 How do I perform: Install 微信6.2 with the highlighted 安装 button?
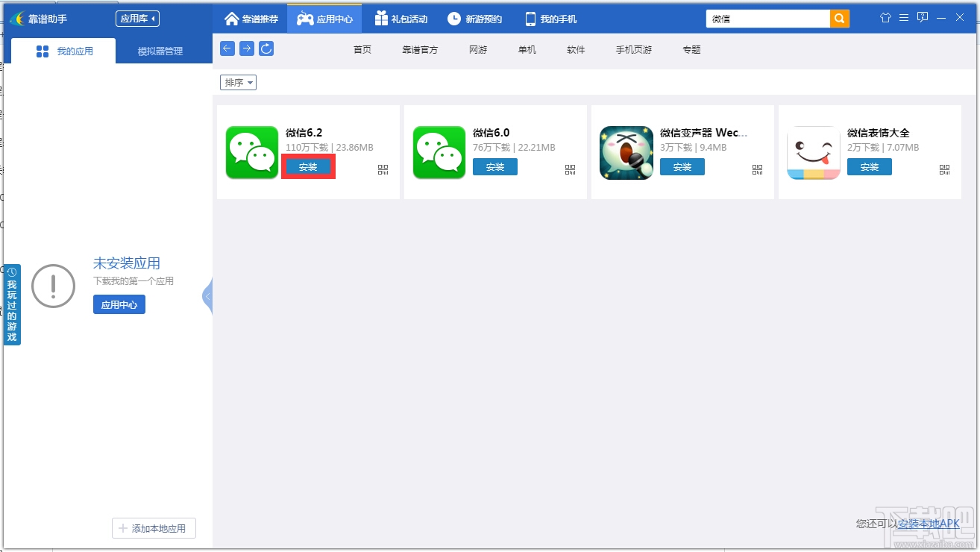click(308, 167)
